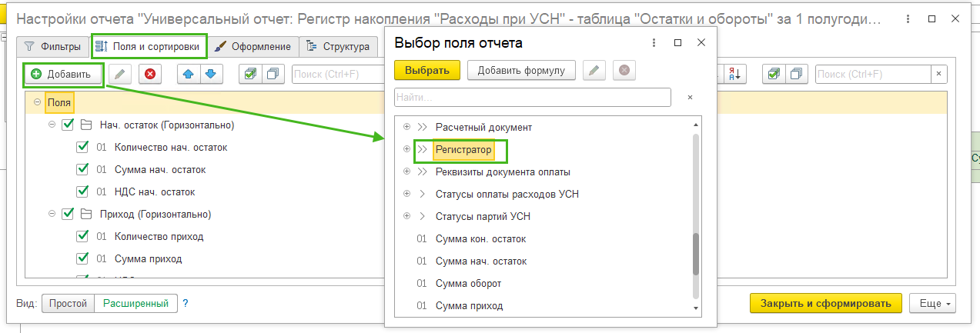
Task: Move field down with blue down arrow
Action: pos(213,74)
